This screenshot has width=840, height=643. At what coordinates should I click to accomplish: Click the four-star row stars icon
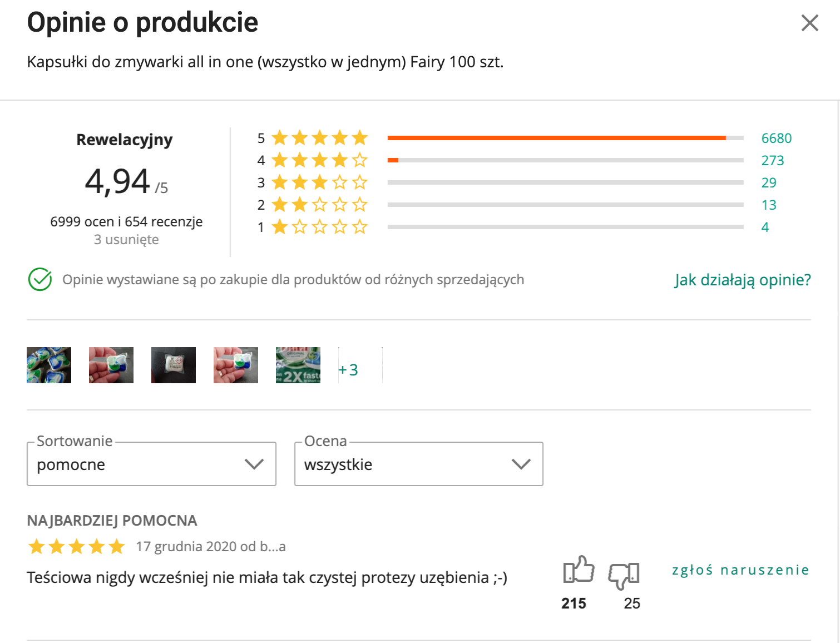point(320,160)
